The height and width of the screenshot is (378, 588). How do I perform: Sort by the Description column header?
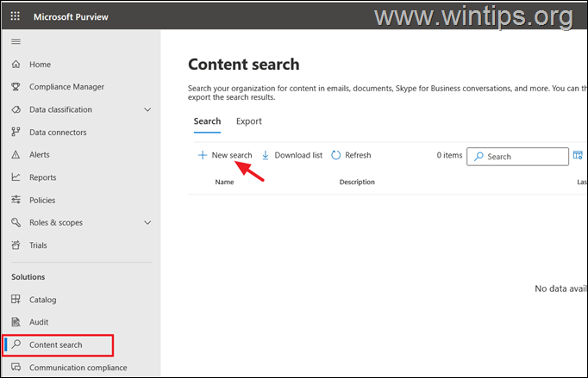coord(357,182)
